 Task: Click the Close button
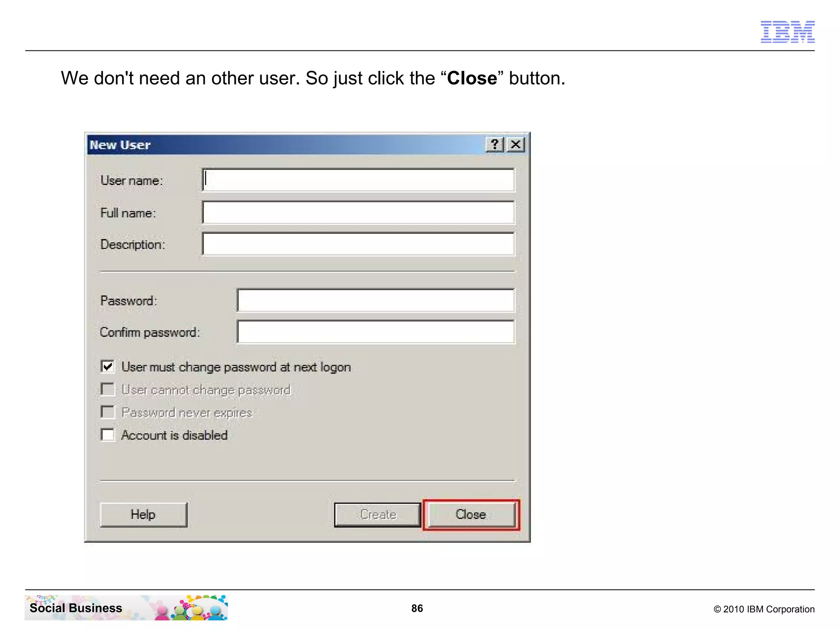point(471,515)
